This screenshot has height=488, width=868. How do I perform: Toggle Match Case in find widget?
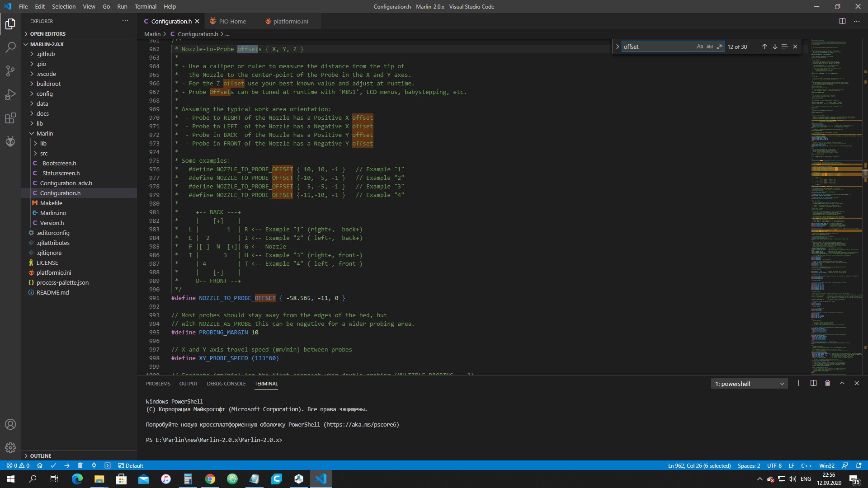[700, 47]
